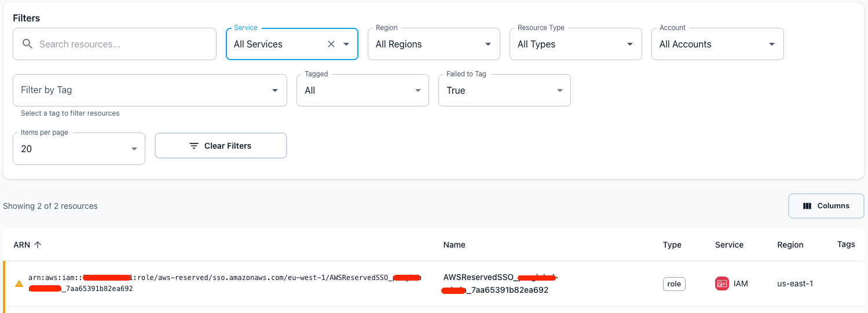
Task: Click the Showing 2 of 2 resources text
Action: coord(50,206)
